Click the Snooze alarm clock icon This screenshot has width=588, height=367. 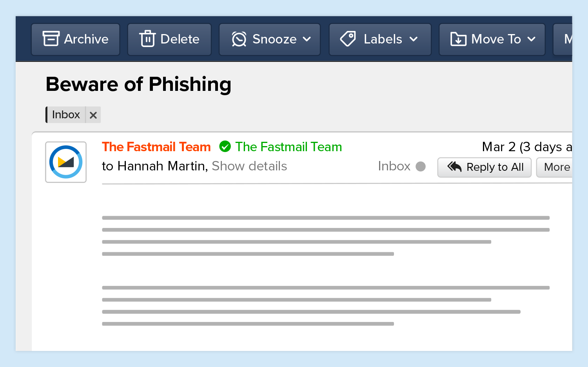[x=239, y=39]
